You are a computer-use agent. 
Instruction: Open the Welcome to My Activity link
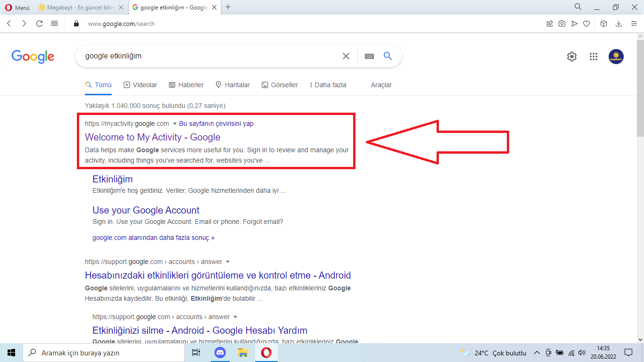pos(152,137)
